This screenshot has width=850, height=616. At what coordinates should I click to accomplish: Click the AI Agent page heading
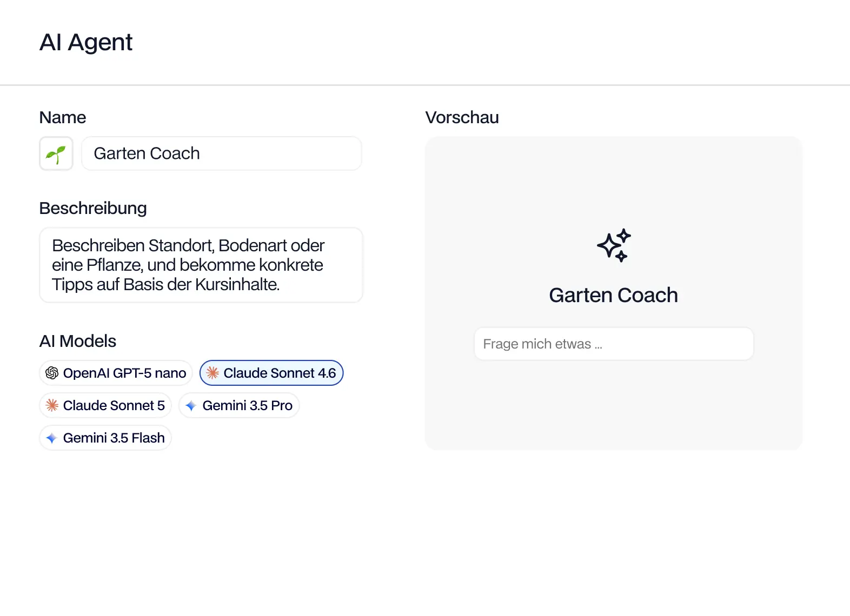click(x=86, y=42)
